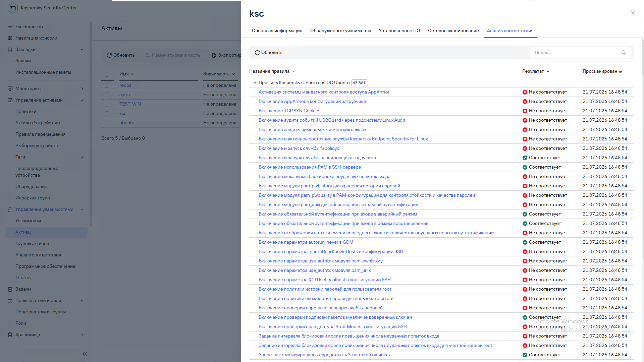
Task: Click the Навигация консоли map icon
Action: coord(10,38)
